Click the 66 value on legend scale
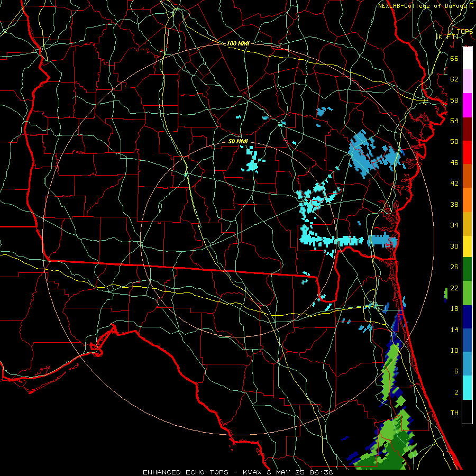 454,58
